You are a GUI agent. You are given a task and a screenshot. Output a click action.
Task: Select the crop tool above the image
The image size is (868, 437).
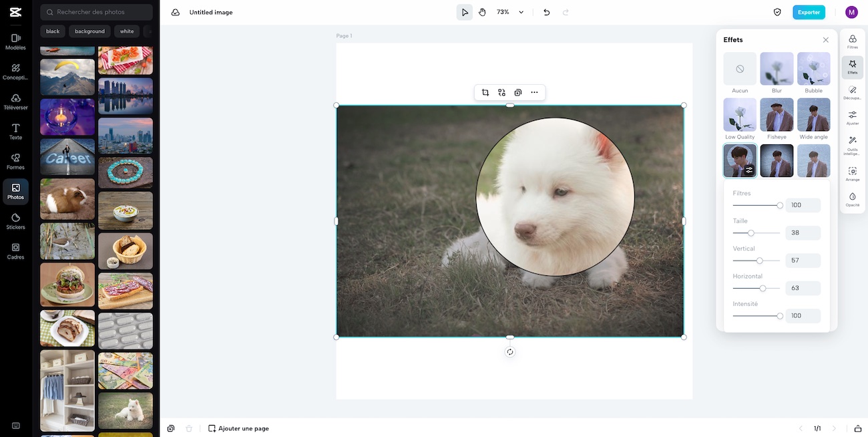485,93
